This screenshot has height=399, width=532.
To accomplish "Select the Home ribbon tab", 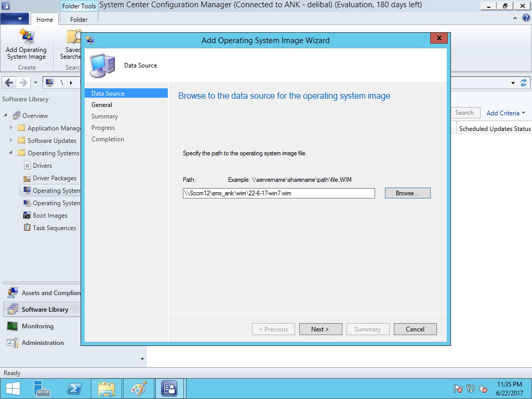I will (x=44, y=20).
